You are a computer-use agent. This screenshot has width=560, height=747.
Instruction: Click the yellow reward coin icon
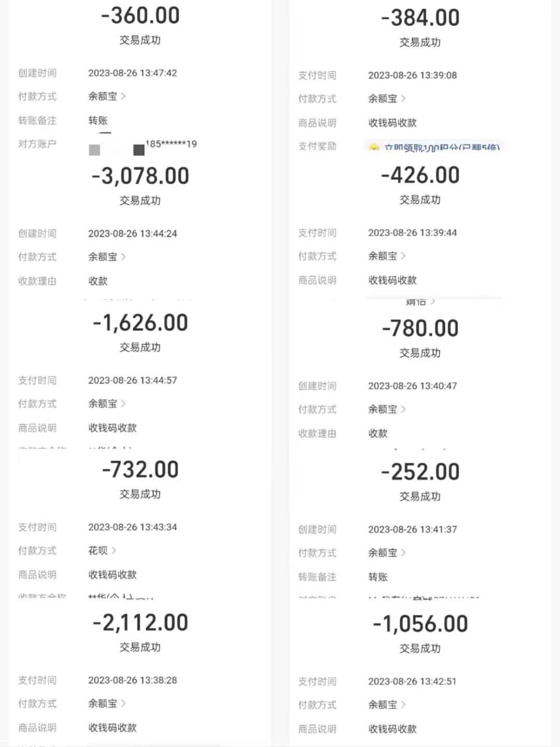(x=374, y=147)
